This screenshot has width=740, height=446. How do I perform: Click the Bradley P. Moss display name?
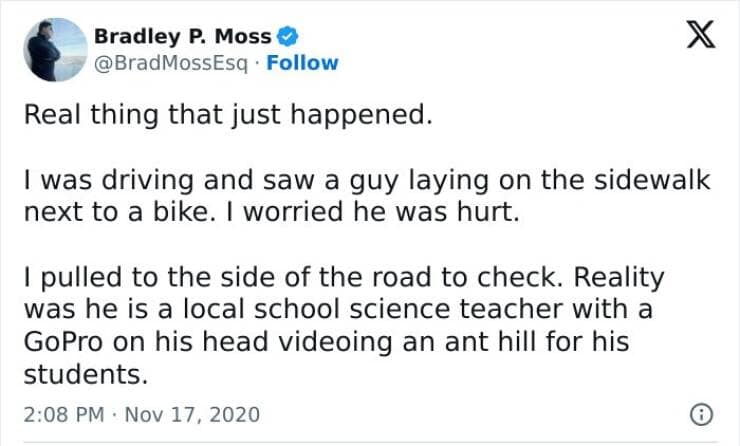coord(182,37)
